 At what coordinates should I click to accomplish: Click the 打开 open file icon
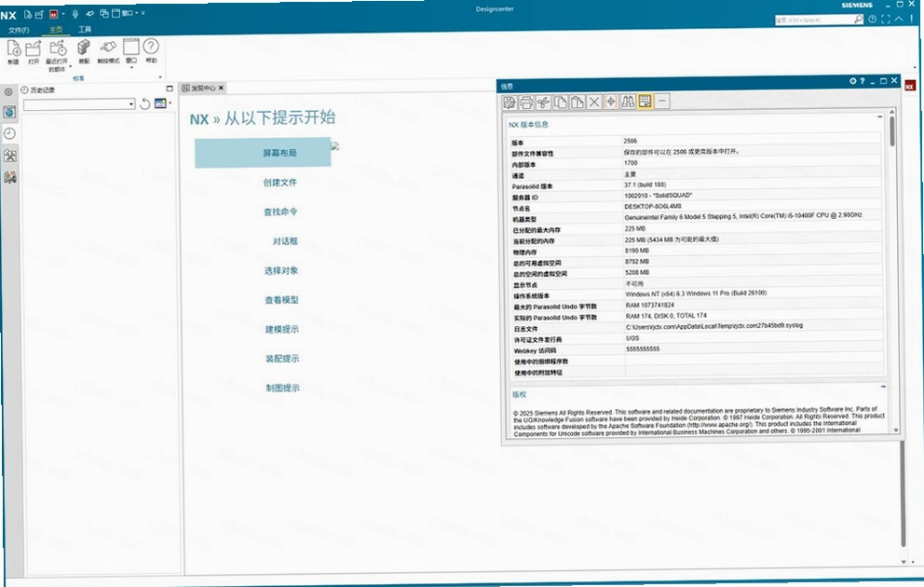click(34, 50)
